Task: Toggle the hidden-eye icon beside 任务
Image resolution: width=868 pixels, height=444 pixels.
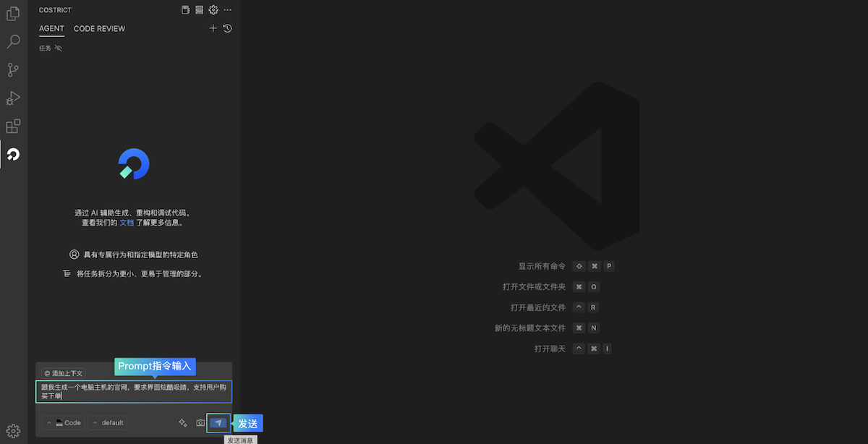Action: click(x=59, y=48)
